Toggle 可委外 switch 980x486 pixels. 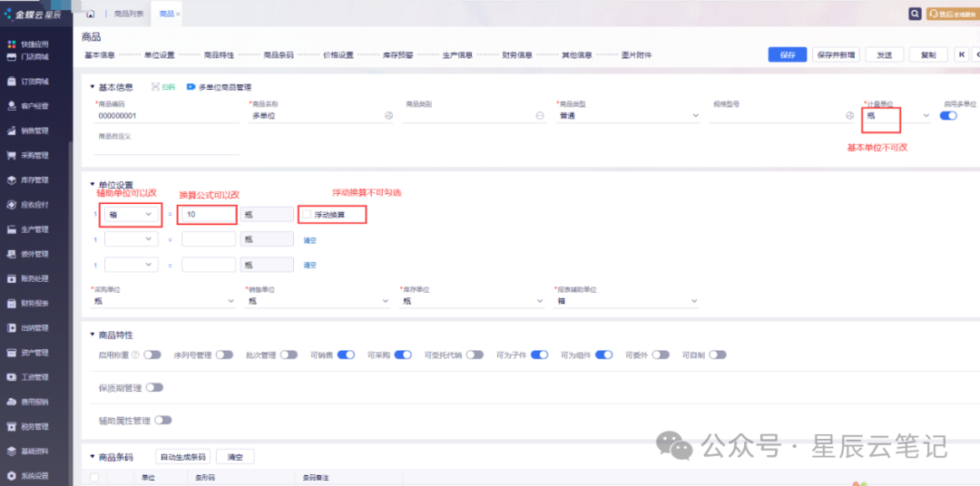(x=661, y=355)
